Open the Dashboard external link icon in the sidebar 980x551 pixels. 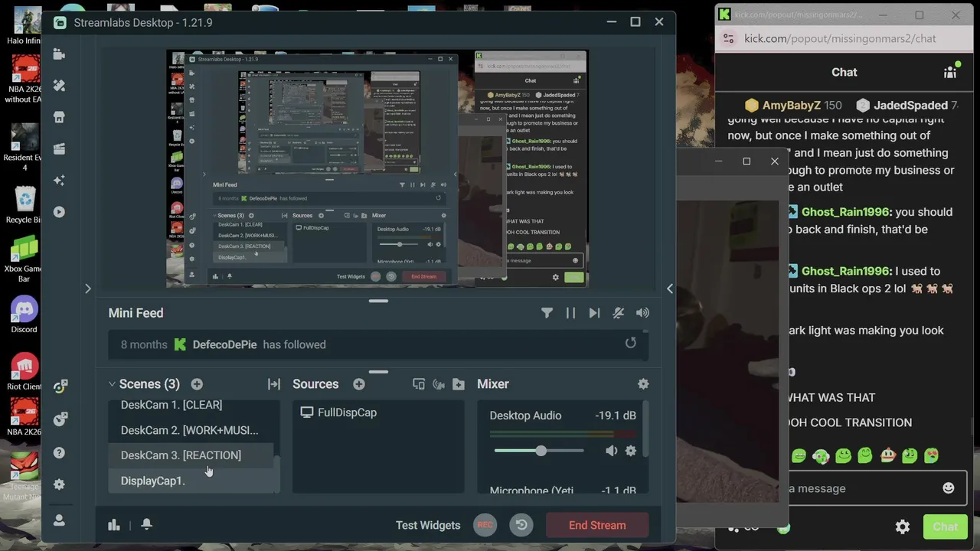pyautogui.click(x=60, y=419)
